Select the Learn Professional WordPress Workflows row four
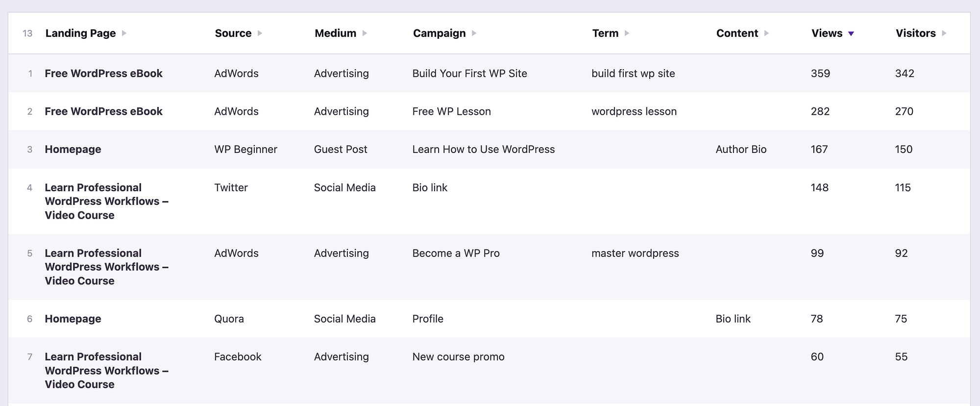 click(x=107, y=201)
